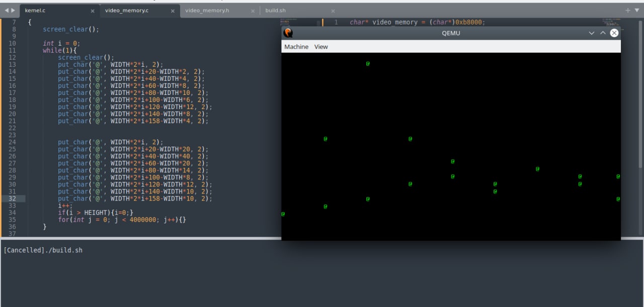The image size is (644, 307).
Task: Click the 'i++;' code line
Action: tap(65, 206)
